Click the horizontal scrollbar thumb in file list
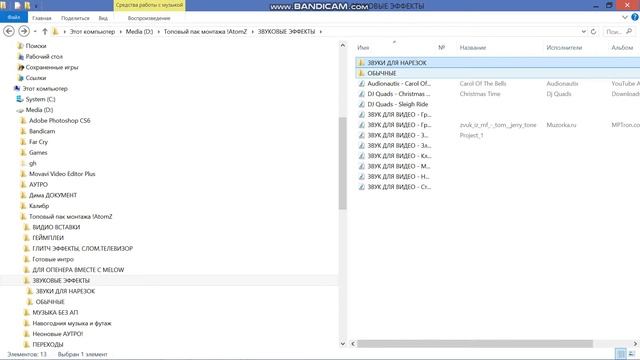 pos(475,344)
